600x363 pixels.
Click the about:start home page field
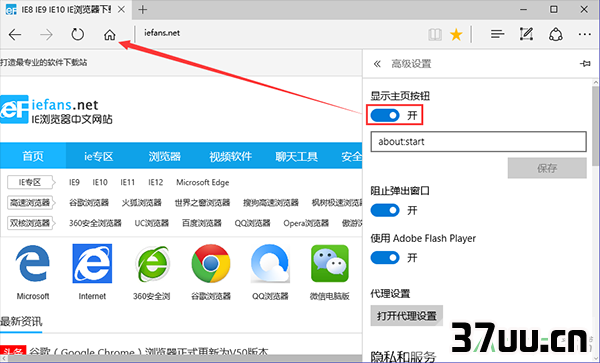pos(478,142)
